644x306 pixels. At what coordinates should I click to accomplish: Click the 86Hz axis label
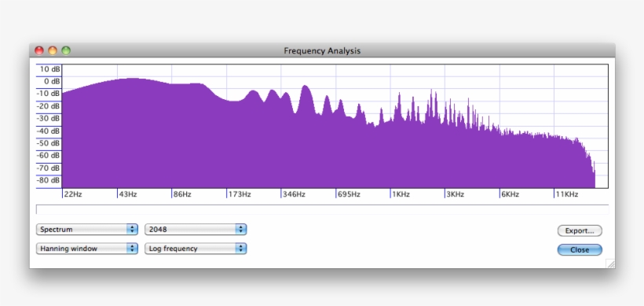(x=182, y=194)
